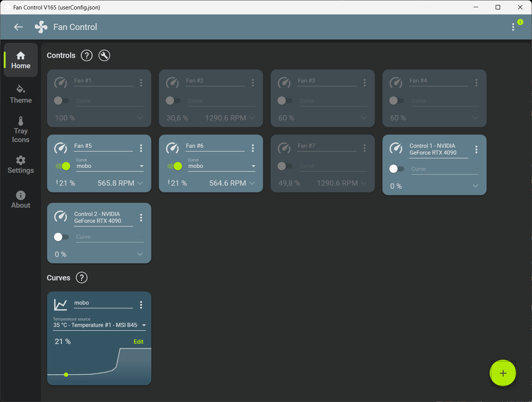Enable the Fan #3 control toggle

[285, 100]
